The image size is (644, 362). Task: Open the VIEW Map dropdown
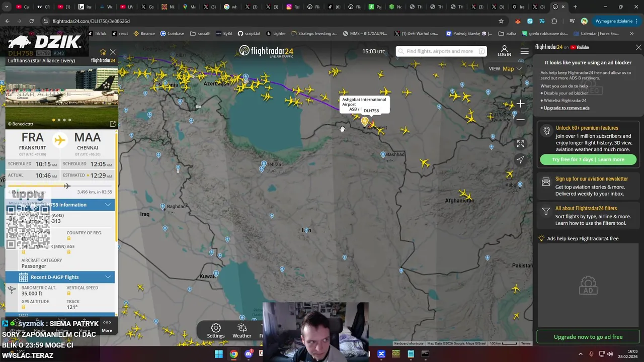pyautogui.click(x=505, y=68)
